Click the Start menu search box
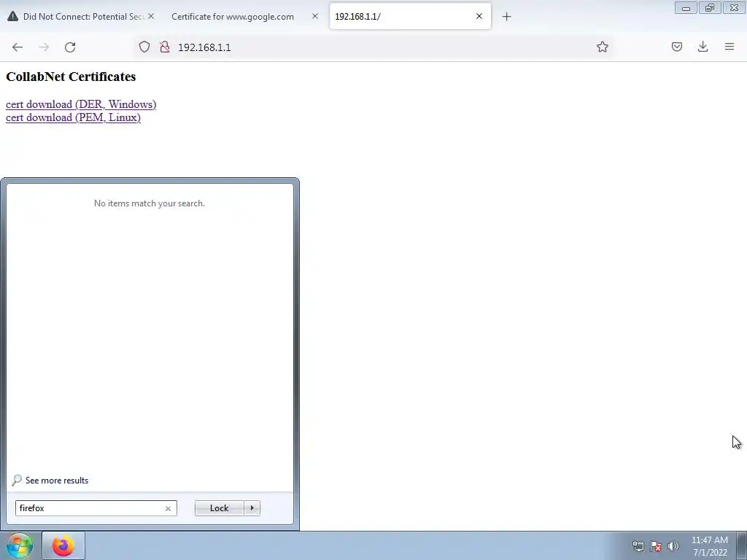Image resolution: width=747 pixels, height=560 pixels. click(96, 508)
